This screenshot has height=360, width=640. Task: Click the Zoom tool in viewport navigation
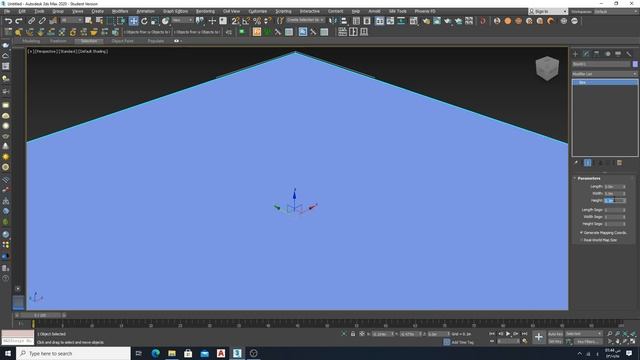point(610,334)
